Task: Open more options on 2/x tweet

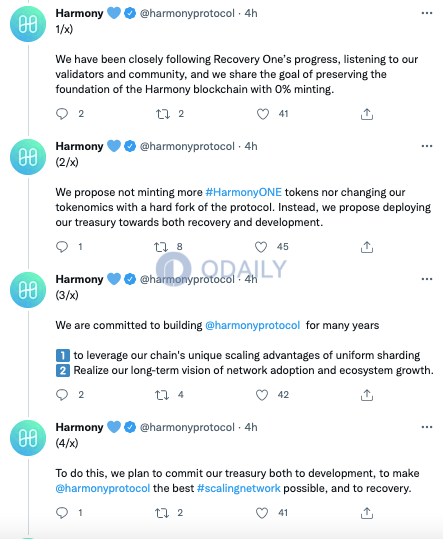Action: click(x=427, y=146)
